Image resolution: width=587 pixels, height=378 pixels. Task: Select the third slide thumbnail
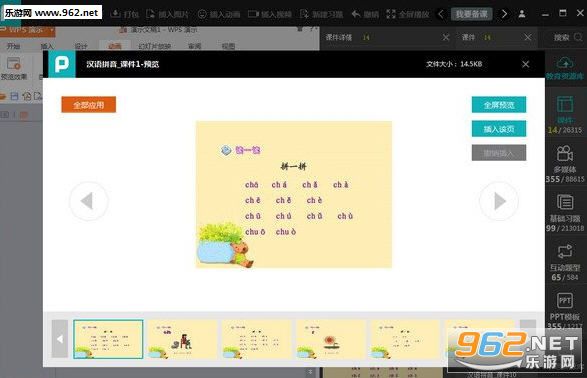tap(256, 339)
